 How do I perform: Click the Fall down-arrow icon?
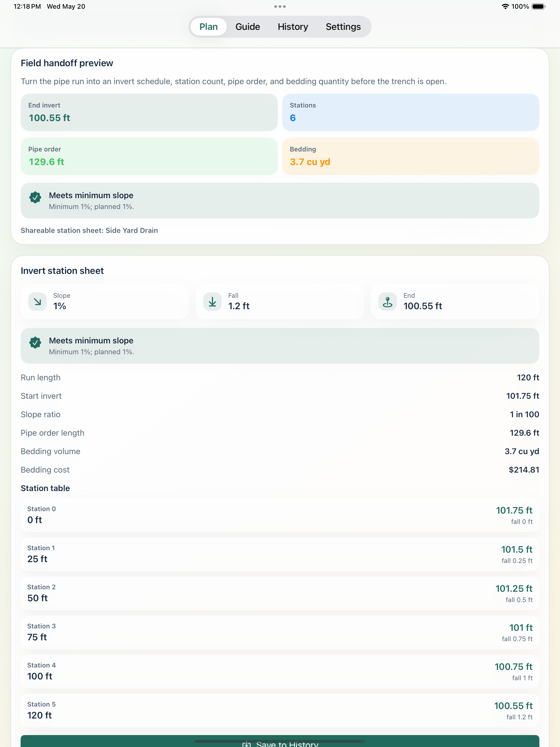click(x=212, y=302)
